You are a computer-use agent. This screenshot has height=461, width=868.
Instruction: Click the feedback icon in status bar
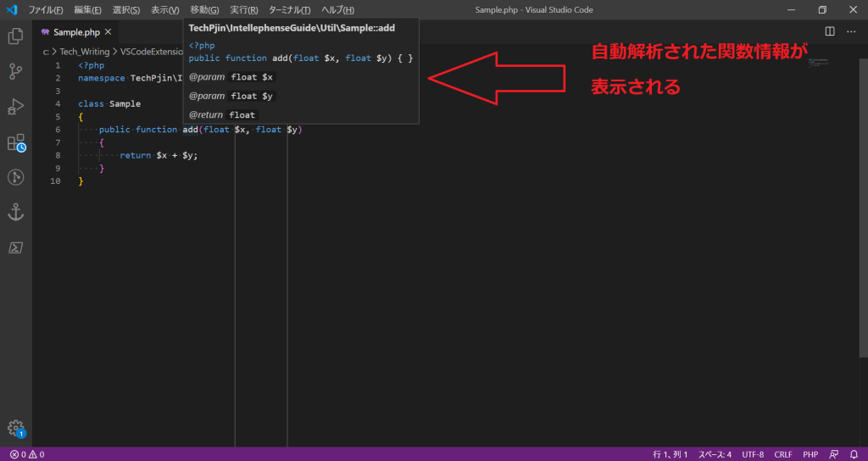tap(834, 454)
